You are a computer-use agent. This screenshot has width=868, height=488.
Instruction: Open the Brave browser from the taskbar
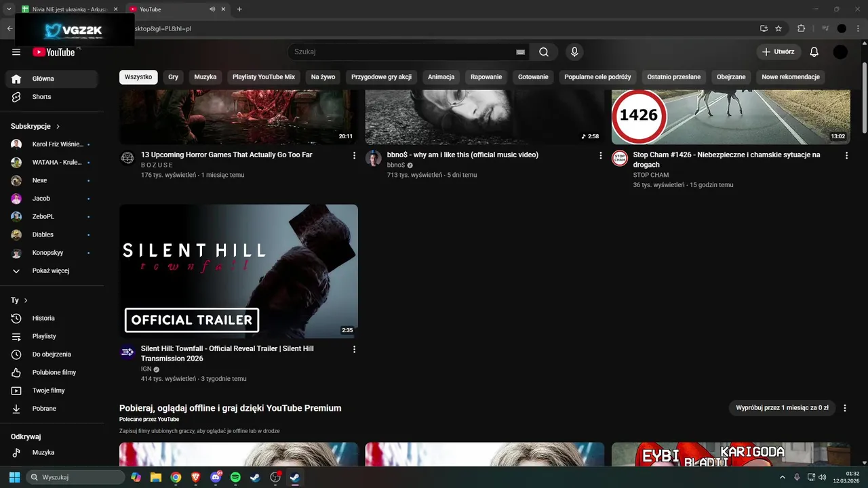click(x=195, y=477)
